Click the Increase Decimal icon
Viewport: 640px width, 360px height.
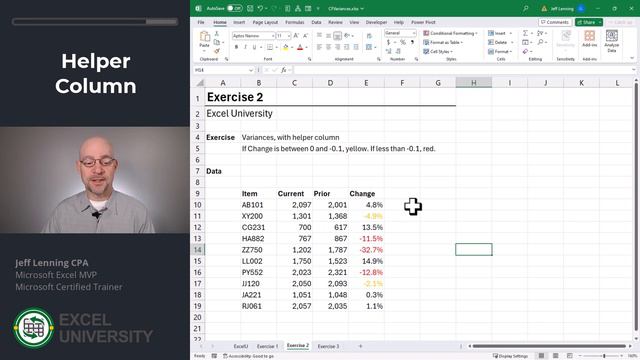pyautogui.click(x=389, y=51)
